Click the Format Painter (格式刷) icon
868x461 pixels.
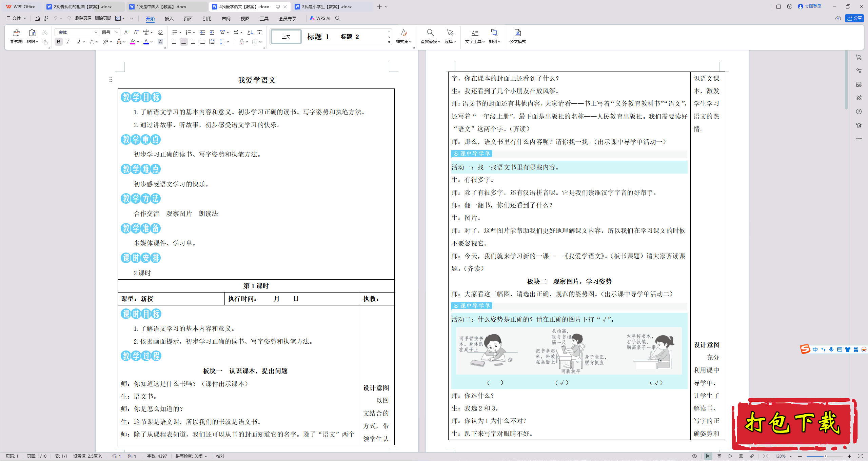coord(16,33)
